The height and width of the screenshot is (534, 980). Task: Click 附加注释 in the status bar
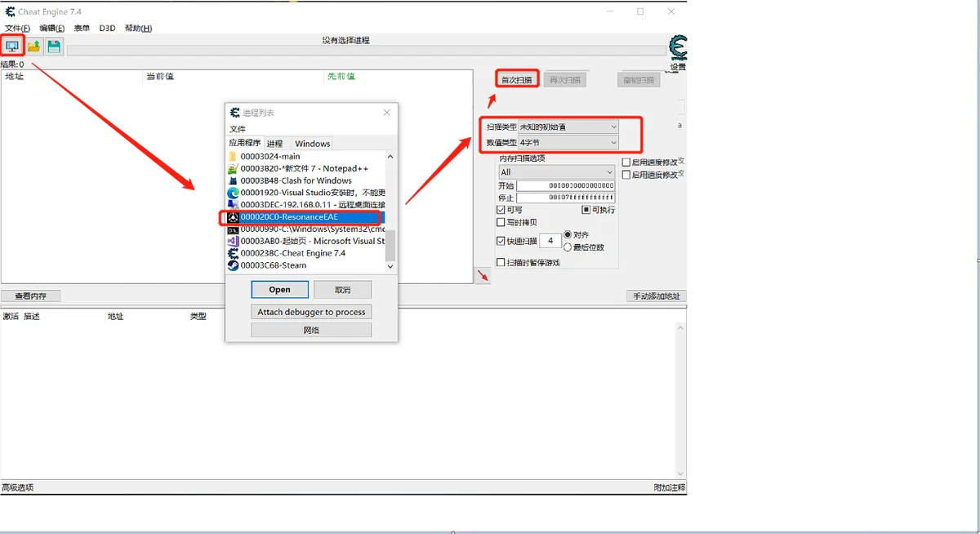point(670,487)
